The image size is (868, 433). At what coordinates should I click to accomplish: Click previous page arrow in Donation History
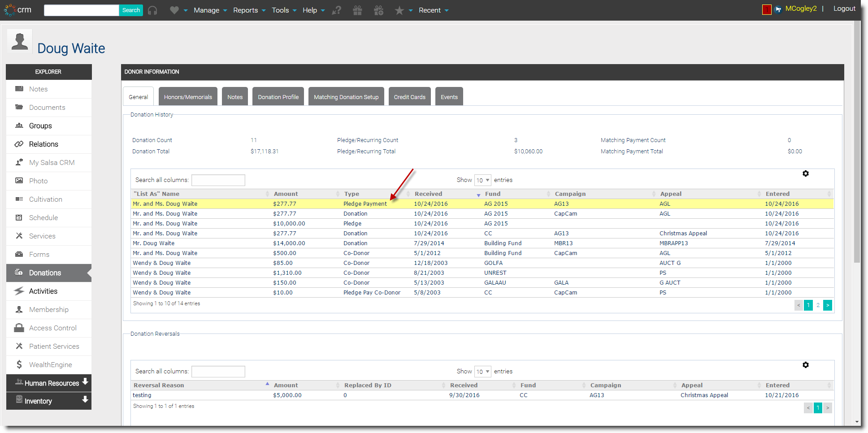point(799,305)
